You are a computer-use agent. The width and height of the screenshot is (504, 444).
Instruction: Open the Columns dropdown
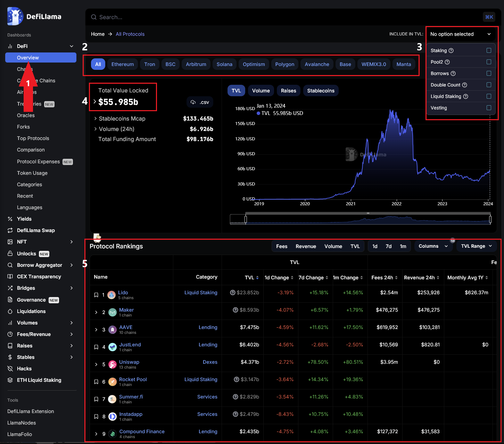pyautogui.click(x=433, y=246)
